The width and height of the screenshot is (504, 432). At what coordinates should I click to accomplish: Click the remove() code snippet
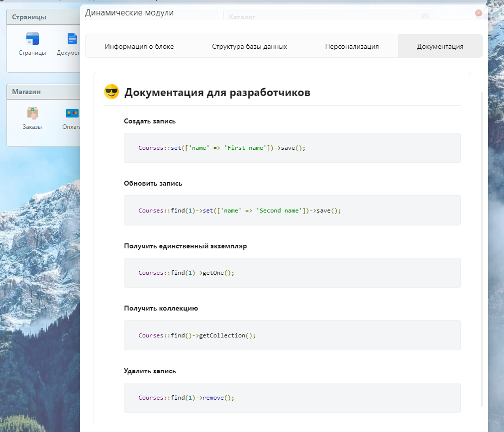(292, 398)
